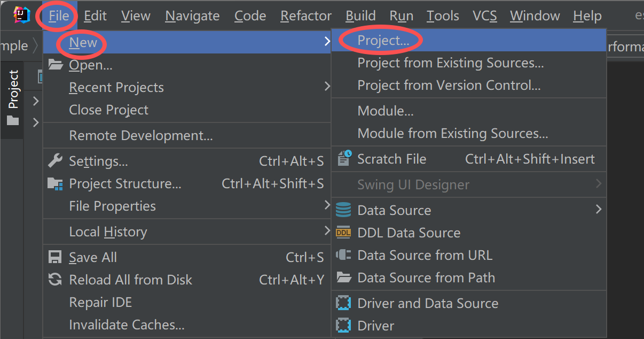Click the DDL Data Source icon
644x339 pixels.
[343, 233]
